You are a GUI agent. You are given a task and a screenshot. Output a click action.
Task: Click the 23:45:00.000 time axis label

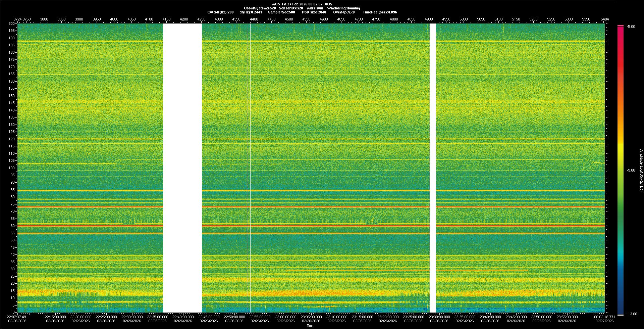pyautogui.click(x=516, y=317)
